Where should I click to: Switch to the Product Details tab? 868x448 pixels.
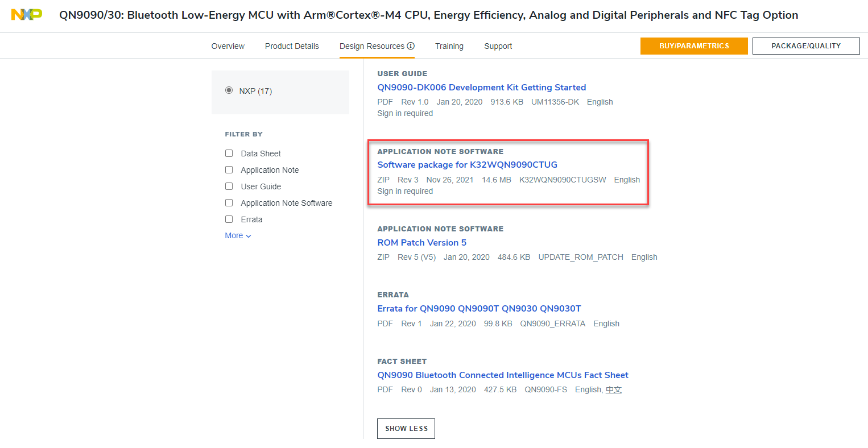[292, 46]
